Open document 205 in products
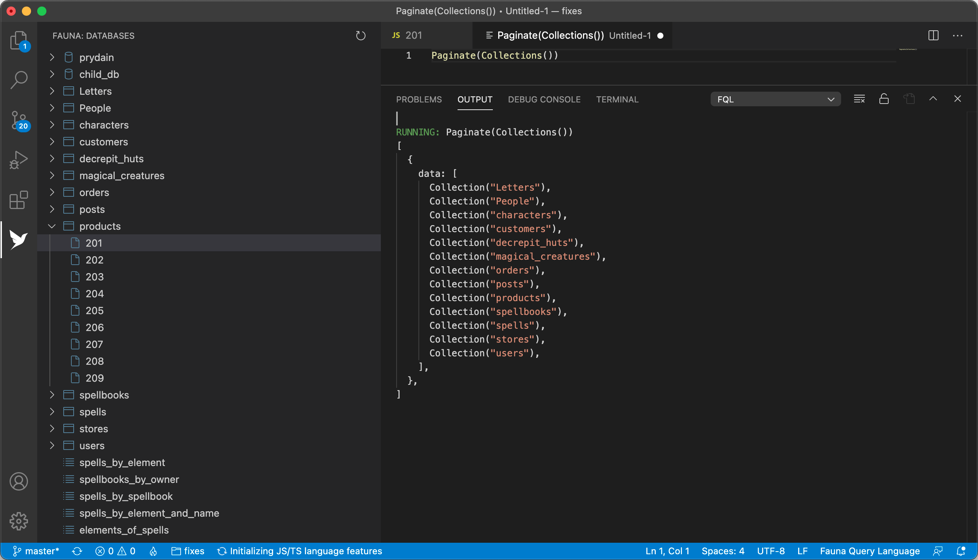Viewport: 978px width, 560px height. coord(209,310)
